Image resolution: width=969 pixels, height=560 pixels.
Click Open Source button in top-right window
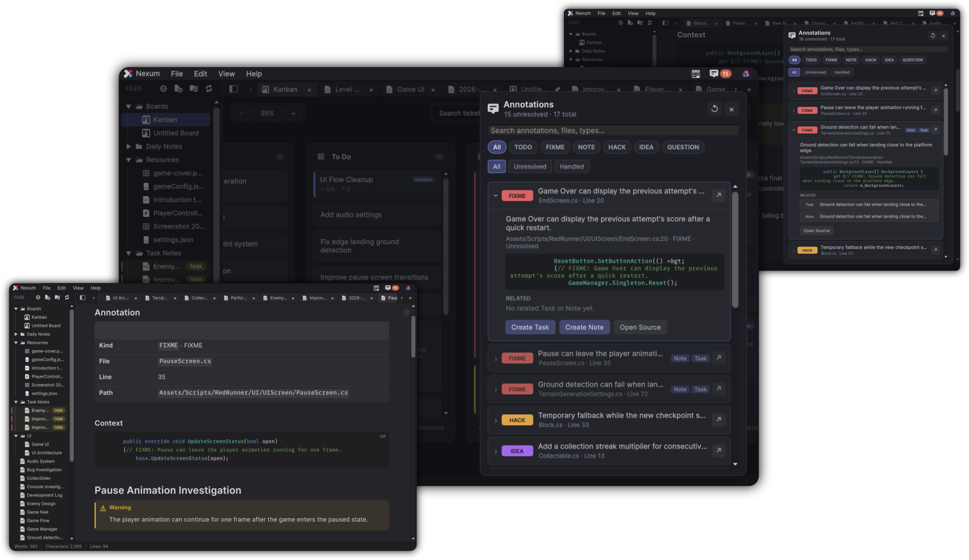click(x=817, y=230)
